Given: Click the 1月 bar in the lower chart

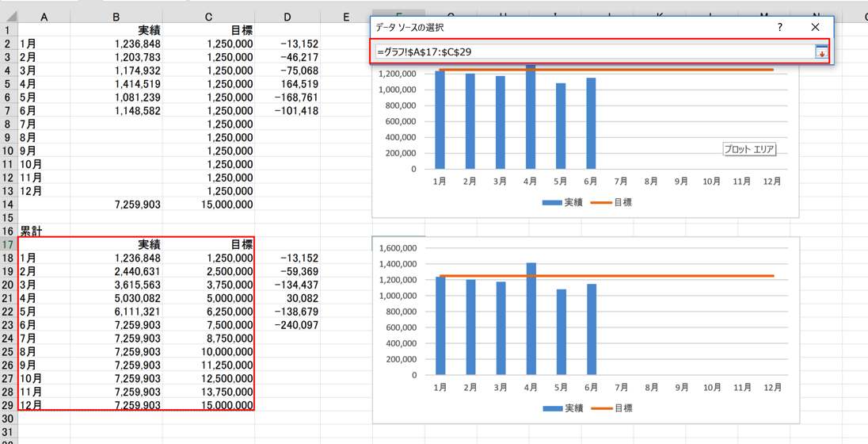Looking at the screenshot, I should click(440, 326).
